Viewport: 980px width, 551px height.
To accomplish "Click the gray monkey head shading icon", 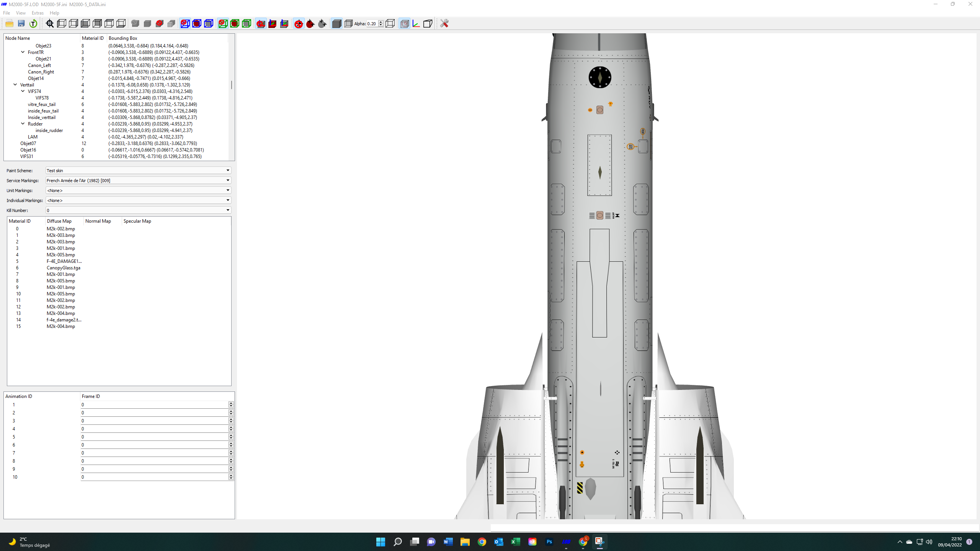I will coord(135,24).
